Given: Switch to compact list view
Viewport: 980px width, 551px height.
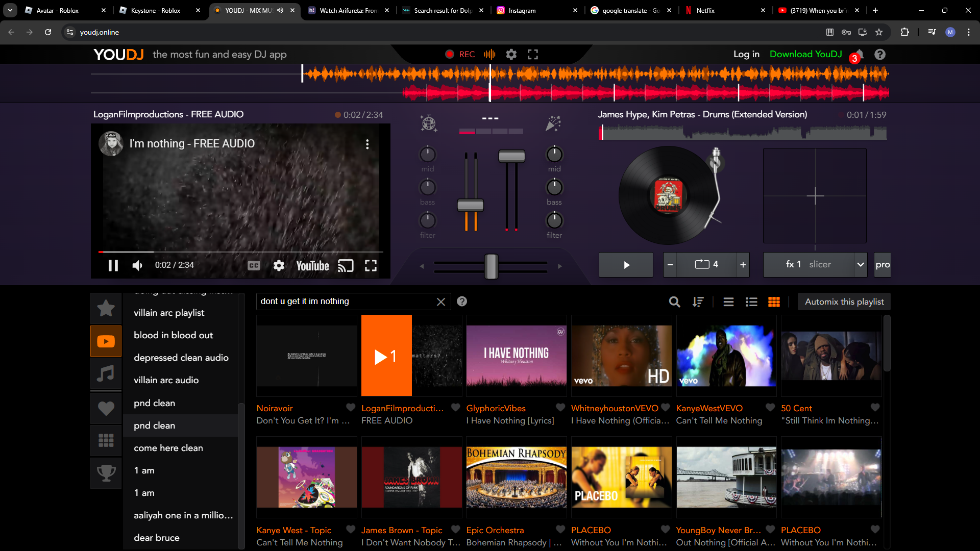Looking at the screenshot, I should [728, 302].
